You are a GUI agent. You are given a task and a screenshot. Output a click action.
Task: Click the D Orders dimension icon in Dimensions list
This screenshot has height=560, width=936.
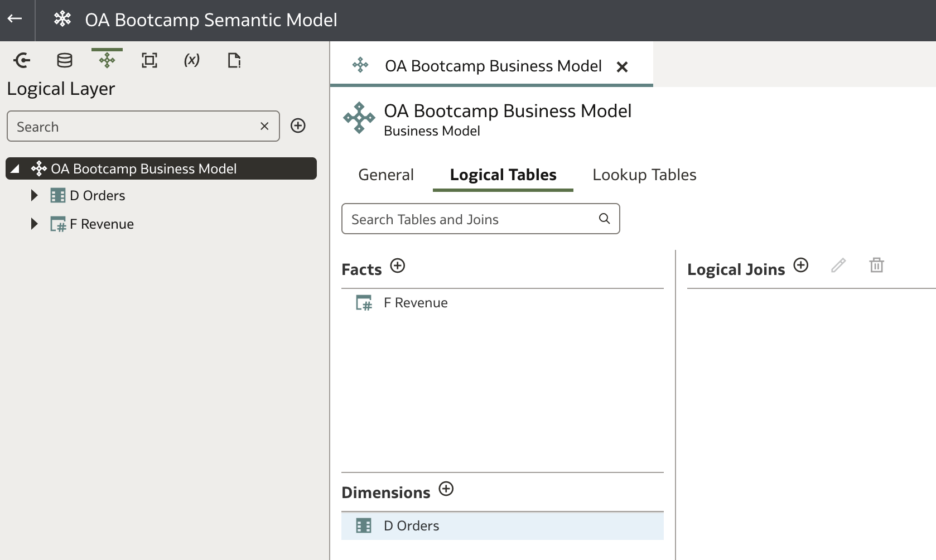coord(364,525)
